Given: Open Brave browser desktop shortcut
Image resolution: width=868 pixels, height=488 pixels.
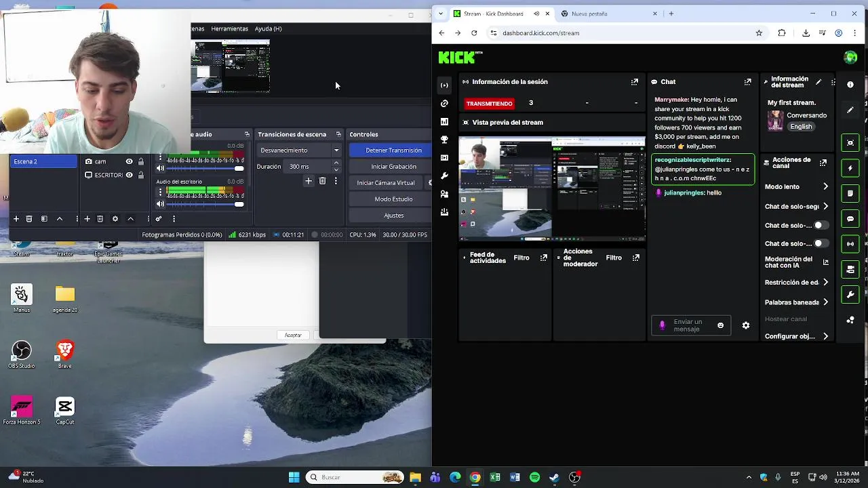Looking at the screenshot, I should click(x=65, y=355).
